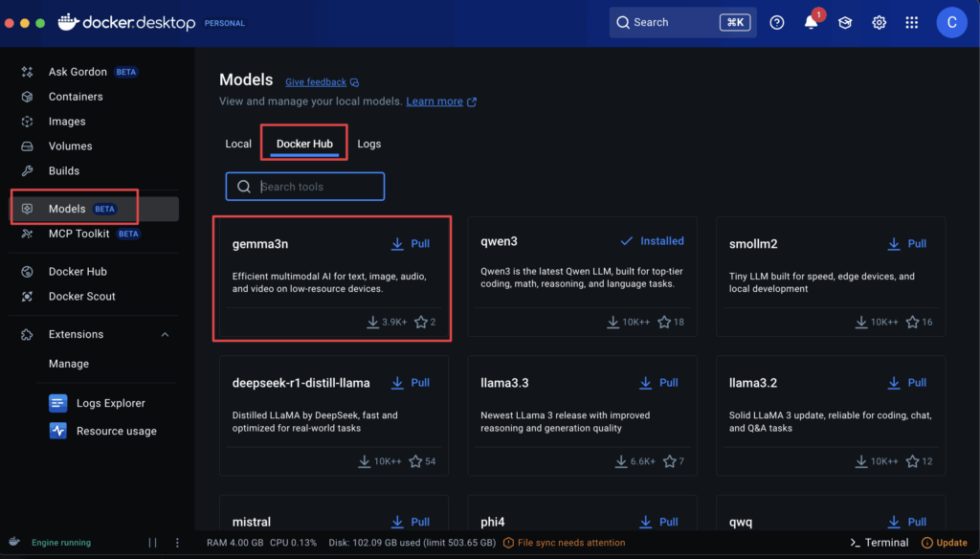Open the Logs Explorer extension
This screenshot has width=980, height=559.
click(x=110, y=403)
